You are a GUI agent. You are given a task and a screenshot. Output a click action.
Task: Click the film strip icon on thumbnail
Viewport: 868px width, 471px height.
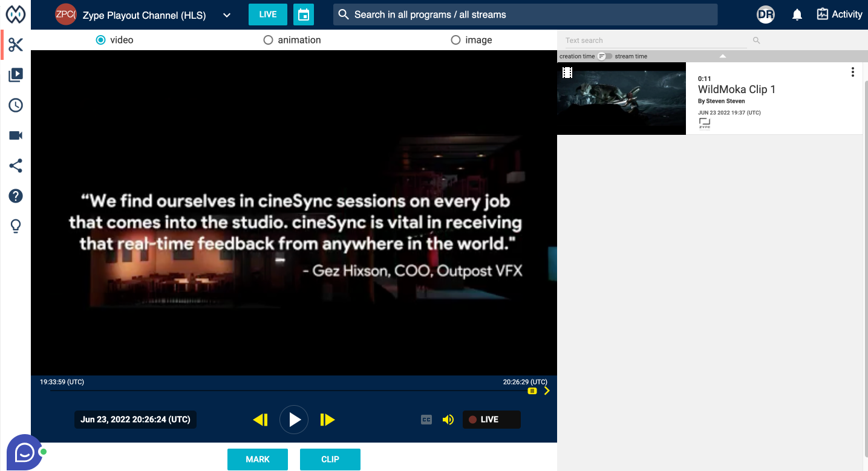click(567, 73)
